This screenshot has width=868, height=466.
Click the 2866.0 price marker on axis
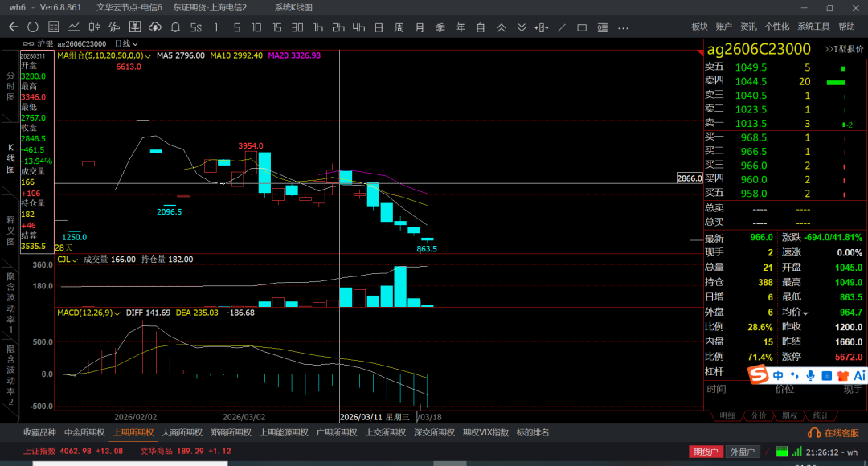[x=690, y=178]
